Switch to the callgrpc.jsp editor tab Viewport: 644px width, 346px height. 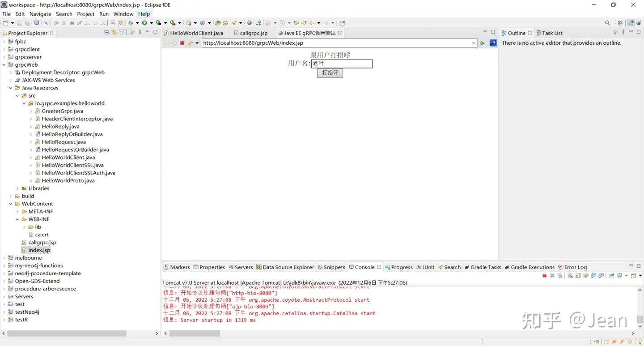(x=253, y=33)
